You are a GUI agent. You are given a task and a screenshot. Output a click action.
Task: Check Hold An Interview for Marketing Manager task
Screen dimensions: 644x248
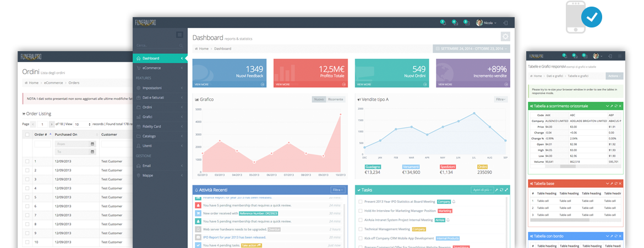click(x=360, y=211)
